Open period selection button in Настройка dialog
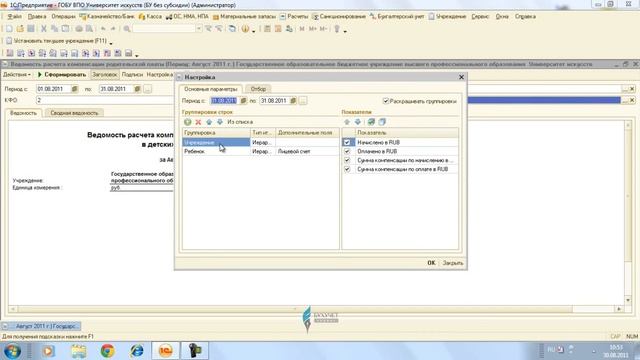The width and height of the screenshot is (640, 360). [303, 101]
